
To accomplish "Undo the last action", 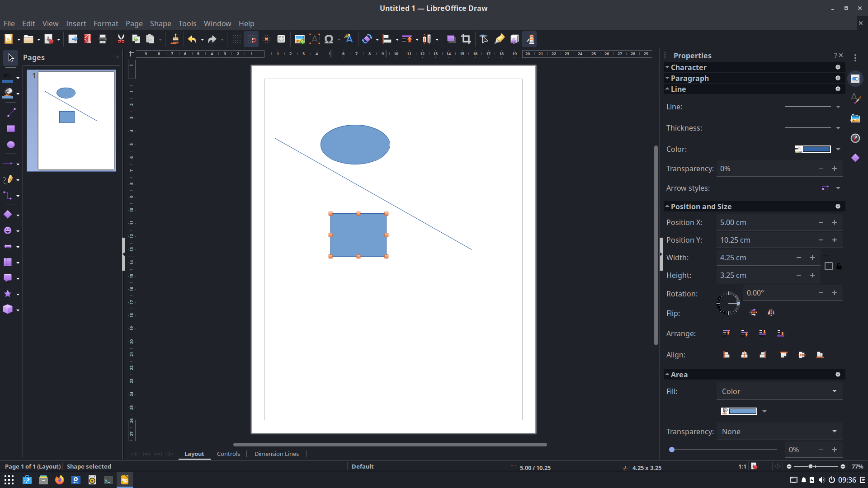I will [192, 39].
